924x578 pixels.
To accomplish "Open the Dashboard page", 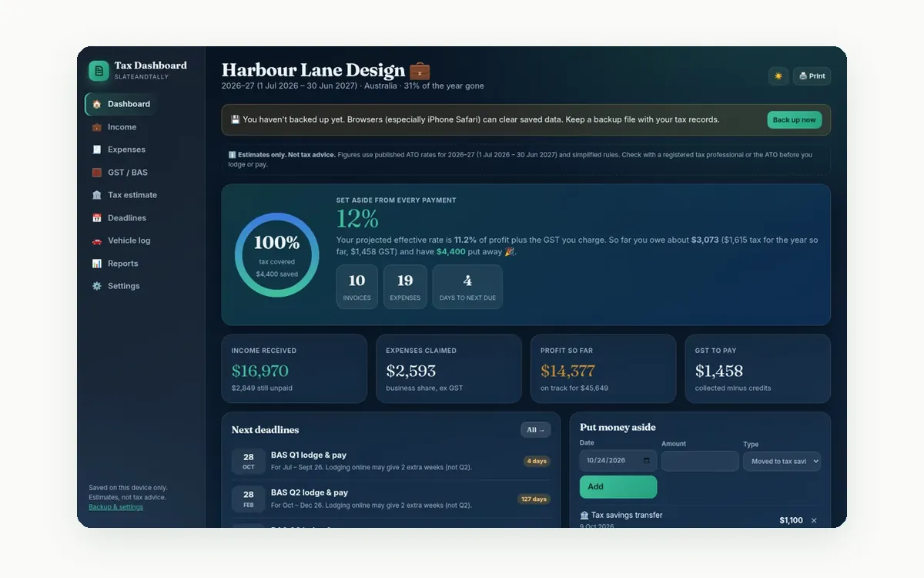I will tap(122, 104).
